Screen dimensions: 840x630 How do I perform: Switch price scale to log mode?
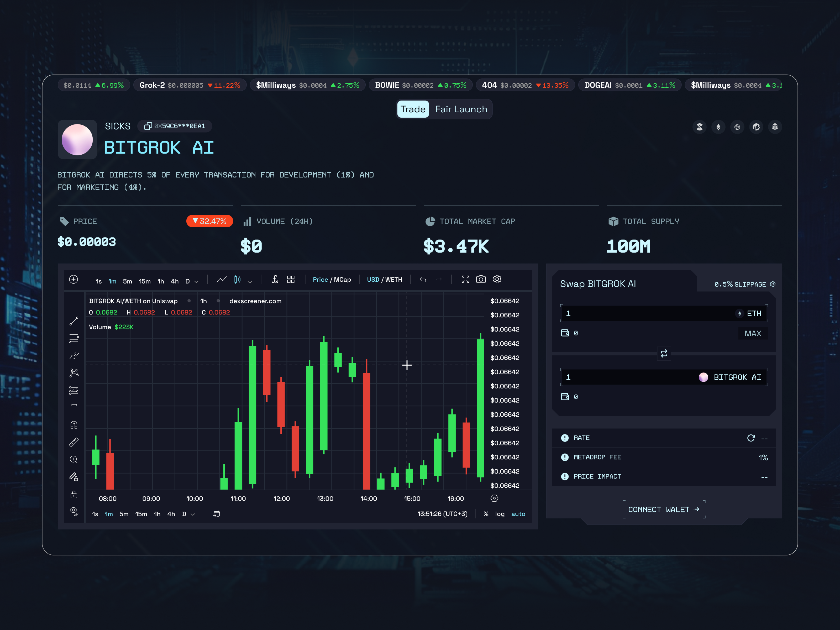click(500, 514)
